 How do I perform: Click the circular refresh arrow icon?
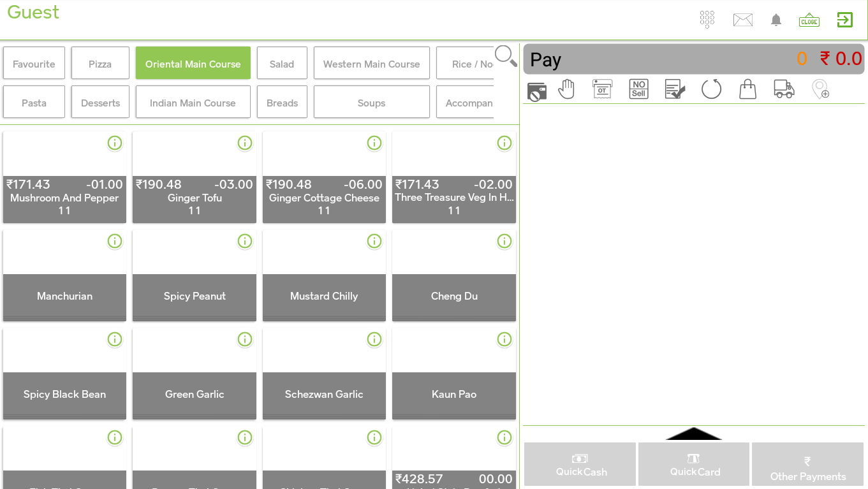coord(711,89)
